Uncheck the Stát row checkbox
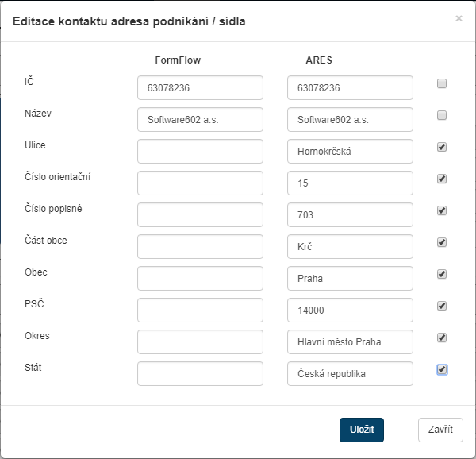 click(x=442, y=369)
